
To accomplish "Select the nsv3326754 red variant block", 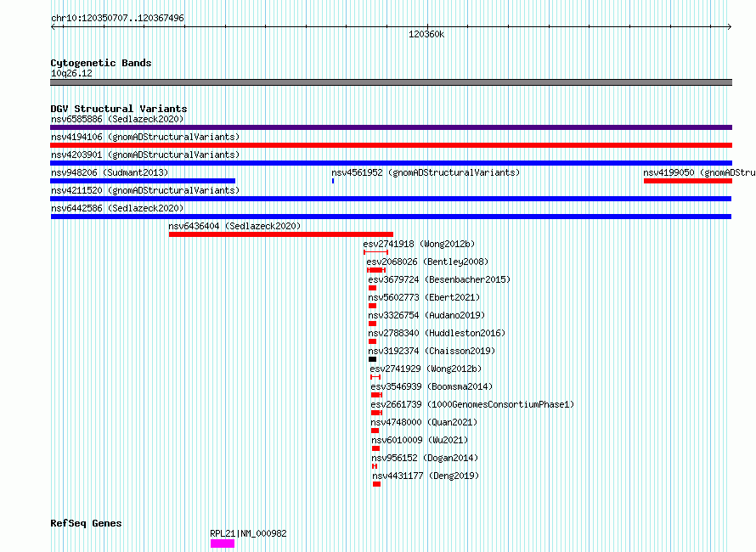I will [x=372, y=324].
